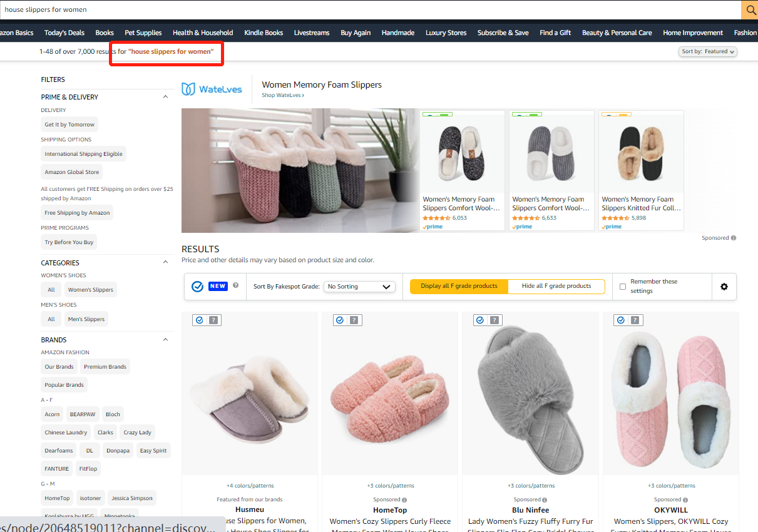Click Fakespot grade badge on Husmeu slipper card

pyautogui.click(x=207, y=320)
